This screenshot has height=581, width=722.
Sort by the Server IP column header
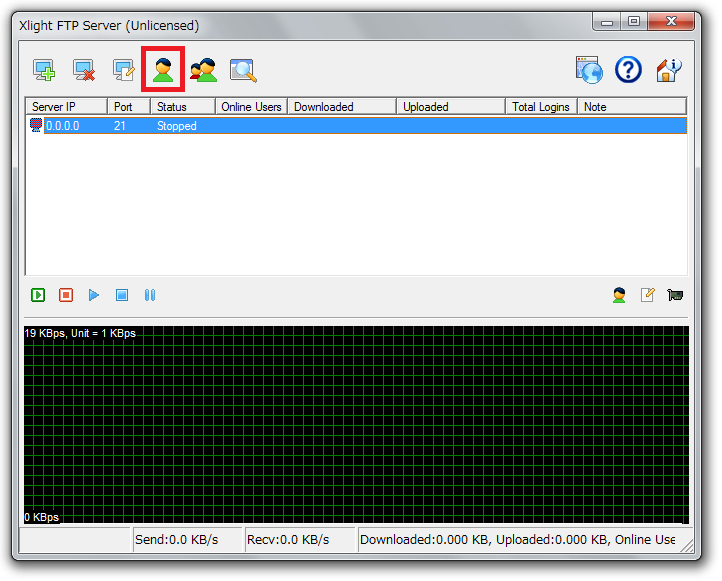point(66,107)
